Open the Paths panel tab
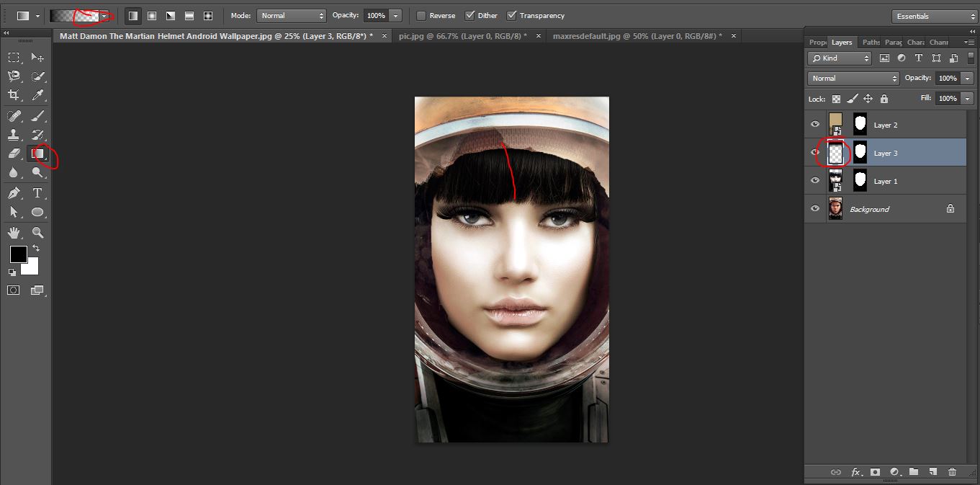 point(871,43)
